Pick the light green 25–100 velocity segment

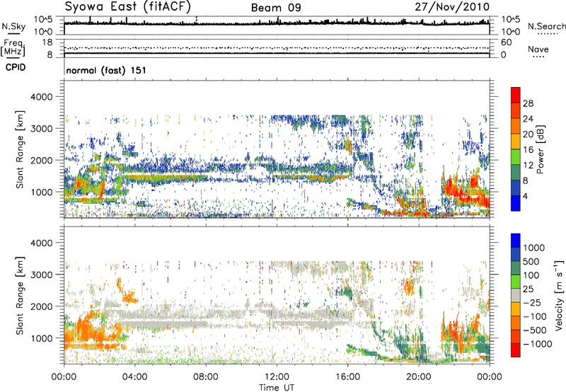516,282
